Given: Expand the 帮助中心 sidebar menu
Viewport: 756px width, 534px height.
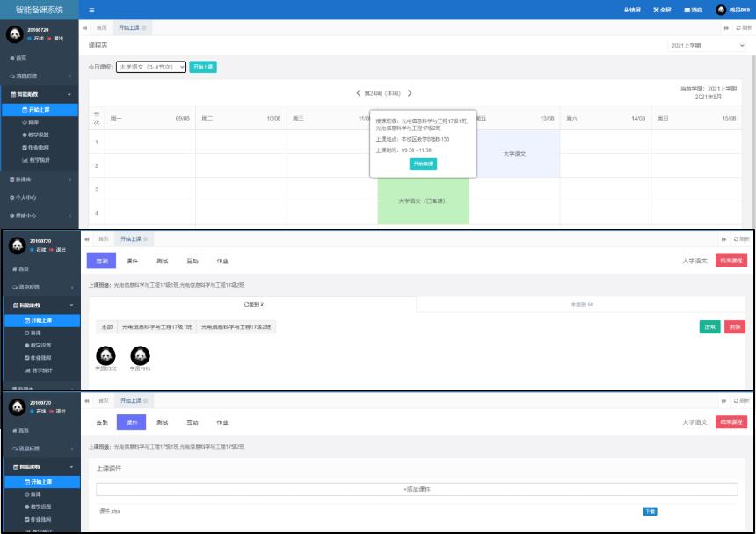Looking at the screenshot, I should (25, 216).
